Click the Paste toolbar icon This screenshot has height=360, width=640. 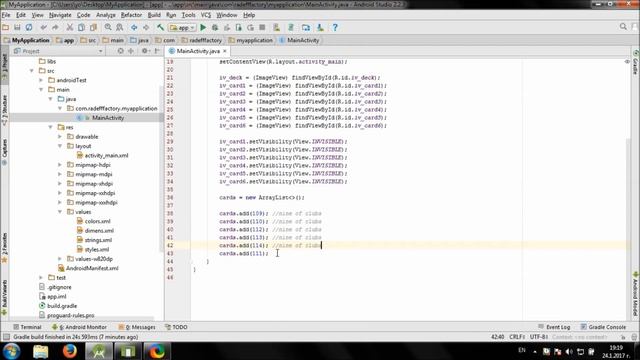pos(93,27)
